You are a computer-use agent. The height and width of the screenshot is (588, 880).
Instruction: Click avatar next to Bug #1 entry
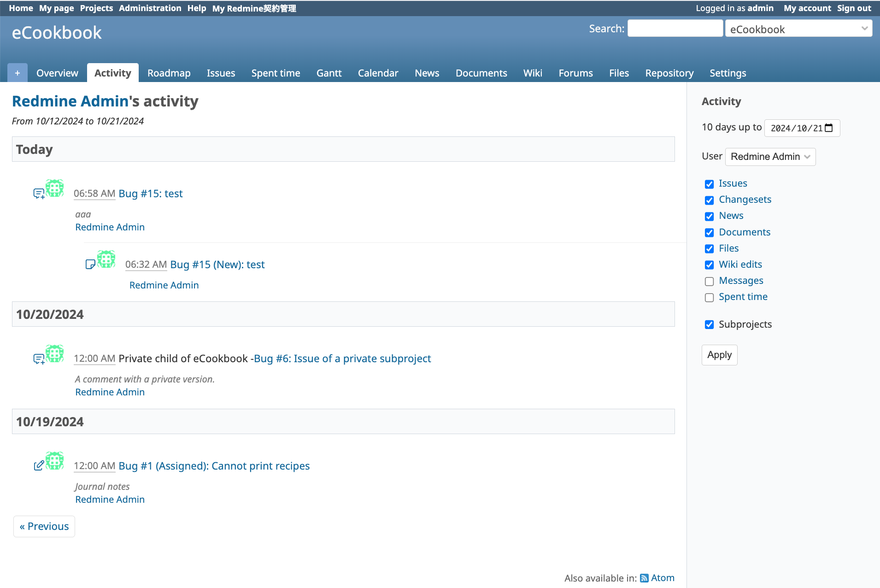click(55, 461)
